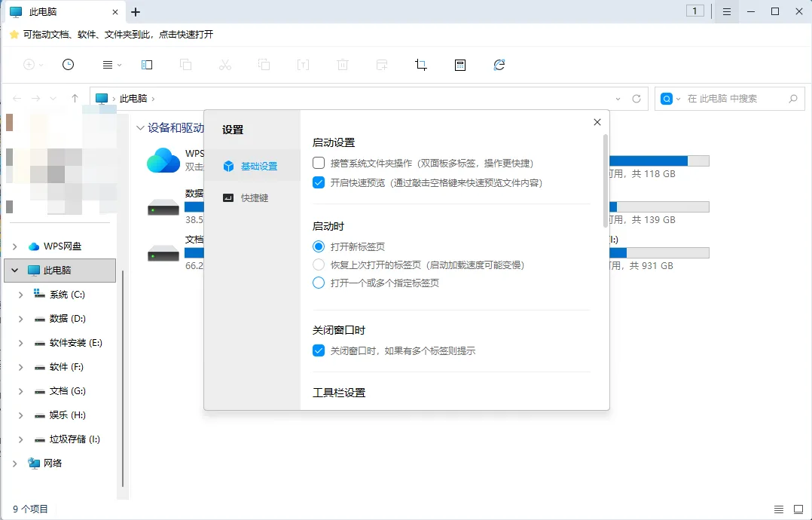The image size is (812, 520).
Task: Click the list view mode icon
Action: tap(108, 65)
